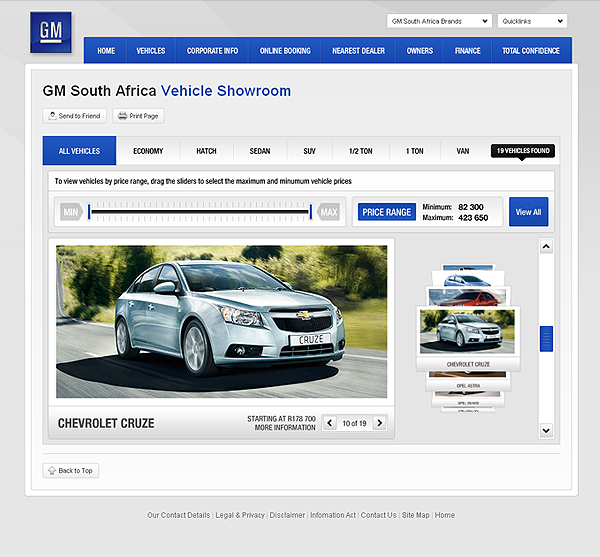Open Disclaimer footer link
This screenshot has width=600, height=557.
(287, 515)
